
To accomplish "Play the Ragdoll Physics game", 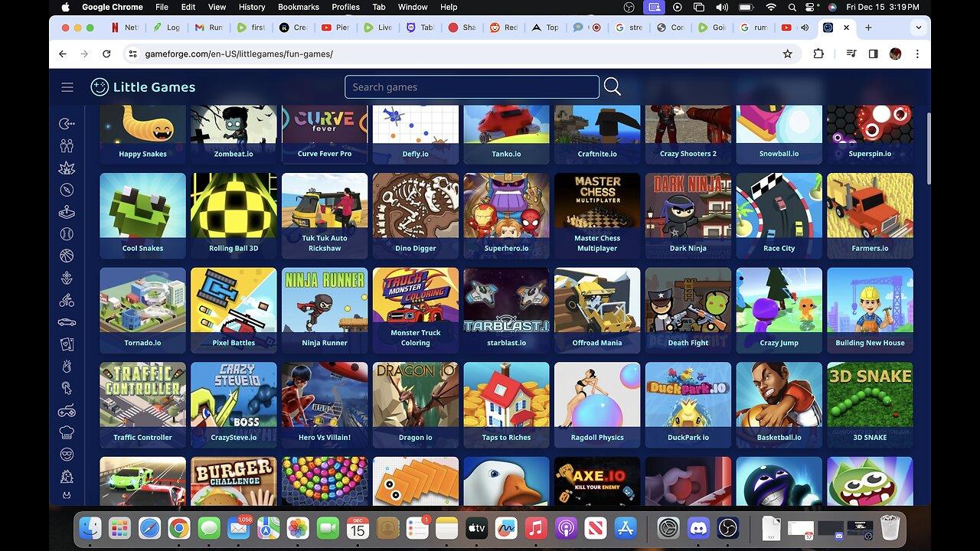I will point(597,404).
